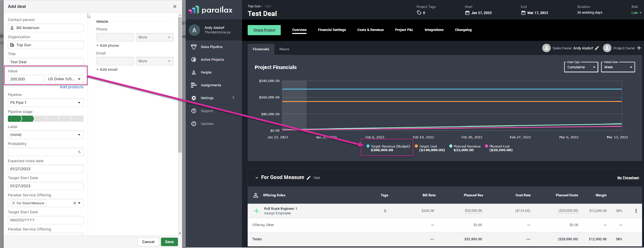Open the Risk Low dropdown

[636, 13]
